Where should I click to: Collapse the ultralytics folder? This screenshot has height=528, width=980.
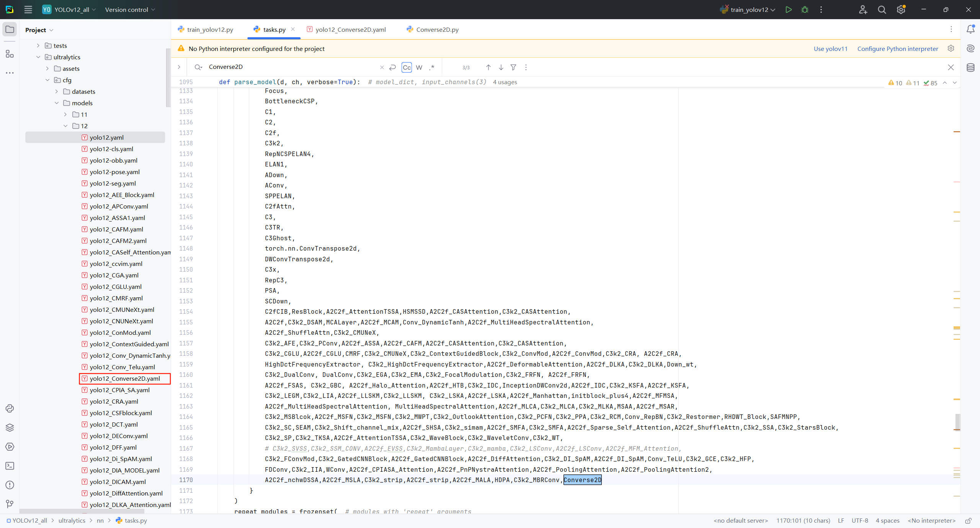click(x=38, y=57)
